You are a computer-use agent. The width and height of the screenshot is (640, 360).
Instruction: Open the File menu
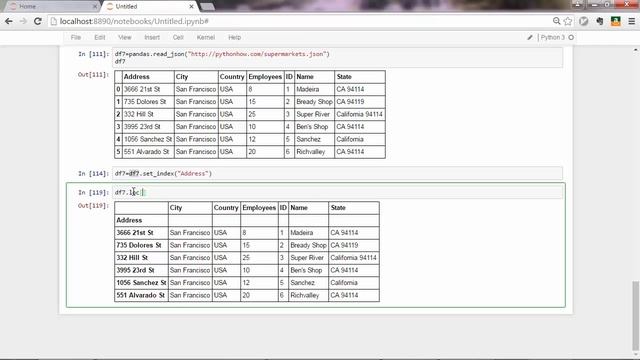point(76,38)
